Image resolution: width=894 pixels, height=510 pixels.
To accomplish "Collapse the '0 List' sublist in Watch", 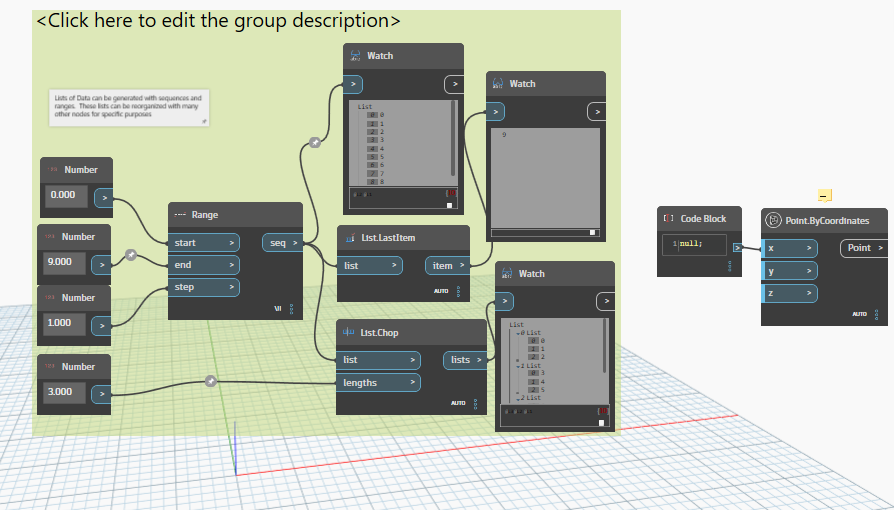I will point(518,333).
